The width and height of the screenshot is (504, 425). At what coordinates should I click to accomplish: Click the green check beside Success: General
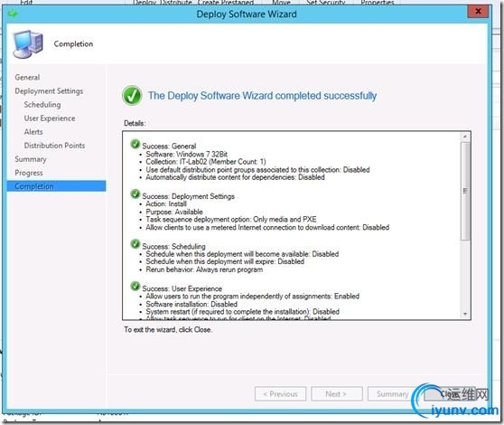pyautogui.click(x=135, y=144)
